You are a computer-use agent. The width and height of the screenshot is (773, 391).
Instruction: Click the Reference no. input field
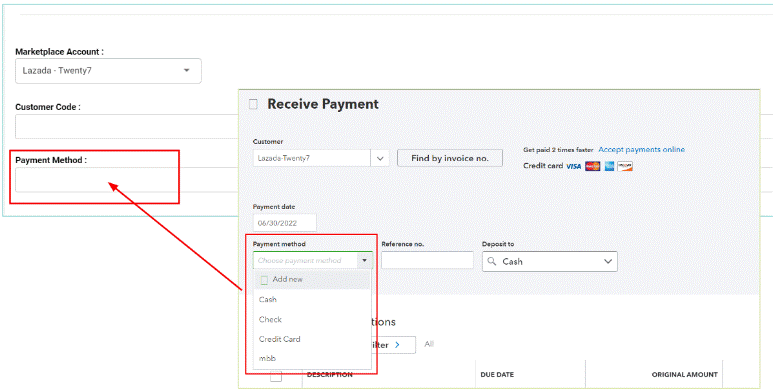coord(427,260)
